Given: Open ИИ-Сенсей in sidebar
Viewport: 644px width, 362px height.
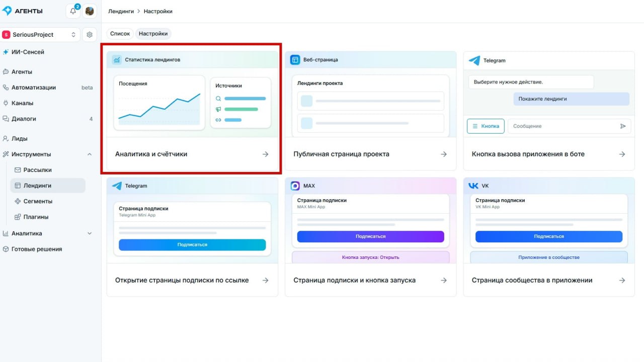Looking at the screenshot, I should (28, 52).
